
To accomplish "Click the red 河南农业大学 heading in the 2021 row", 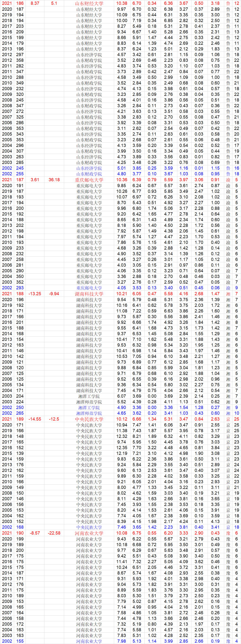I will click(x=89, y=533).
